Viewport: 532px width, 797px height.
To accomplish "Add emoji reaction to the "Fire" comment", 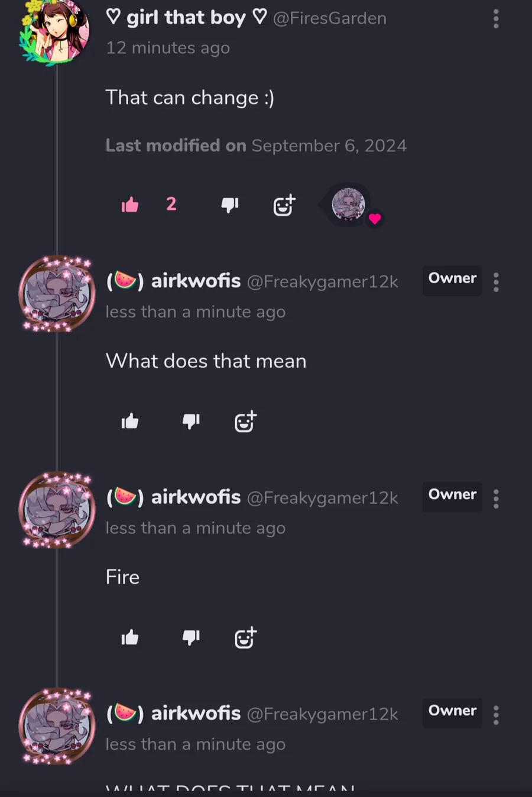I will [x=245, y=638].
